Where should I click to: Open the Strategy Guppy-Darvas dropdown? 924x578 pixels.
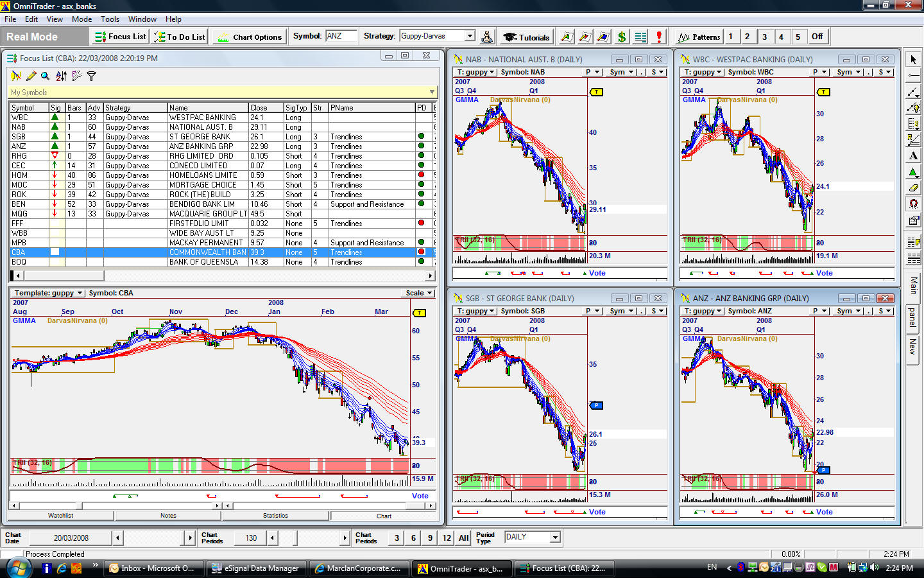(470, 36)
